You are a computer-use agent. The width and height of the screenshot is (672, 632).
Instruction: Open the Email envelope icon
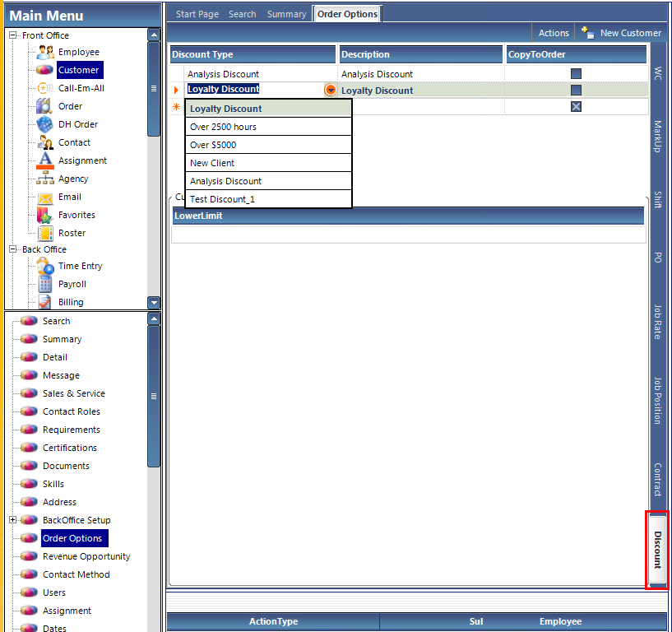[x=45, y=197]
